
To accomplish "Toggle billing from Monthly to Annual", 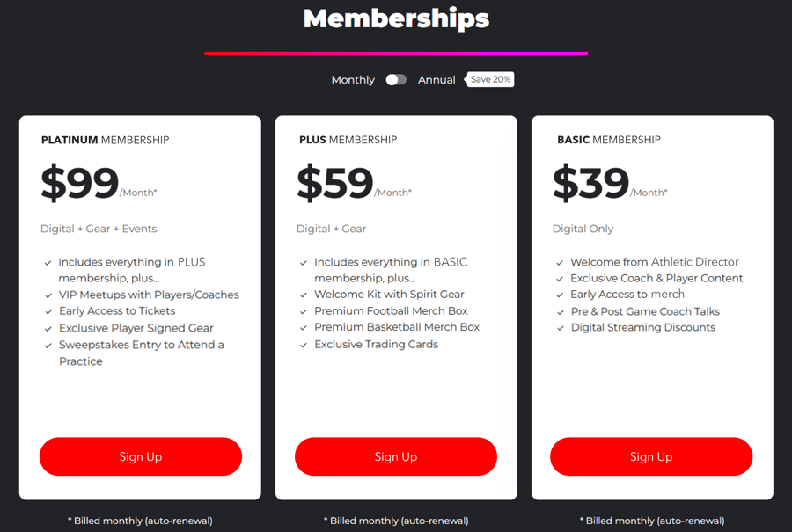I will point(396,79).
